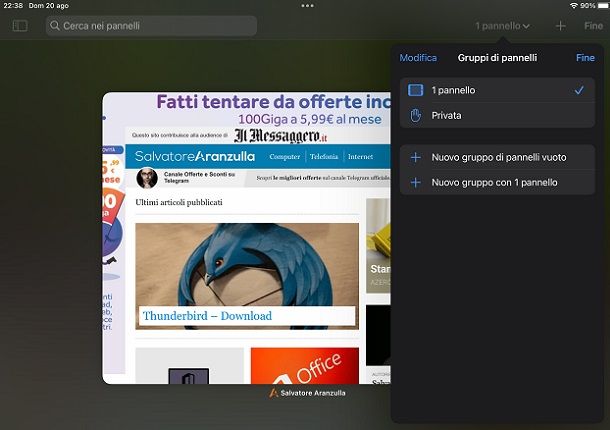Viewport: 610px width, 430px height.
Task: Click the 'Cerca nei pannelli' search field
Action: [151, 26]
